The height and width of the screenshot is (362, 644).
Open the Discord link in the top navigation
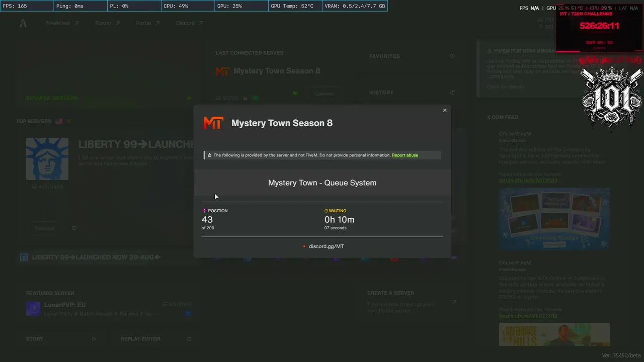pos(189,23)
